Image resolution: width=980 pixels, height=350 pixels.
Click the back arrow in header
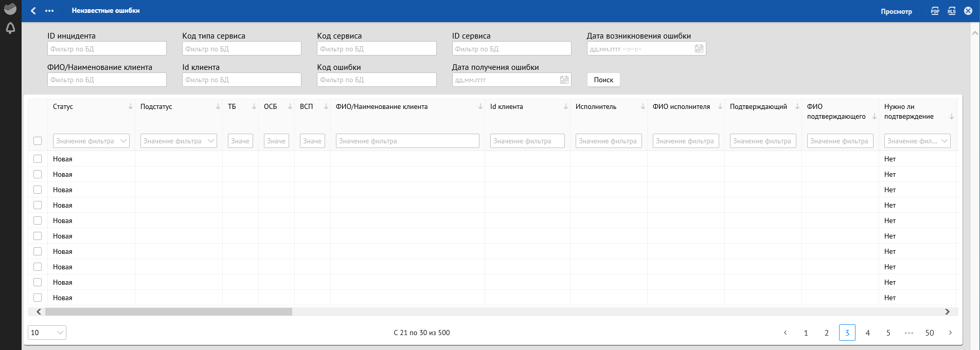[x=33, y=11]
